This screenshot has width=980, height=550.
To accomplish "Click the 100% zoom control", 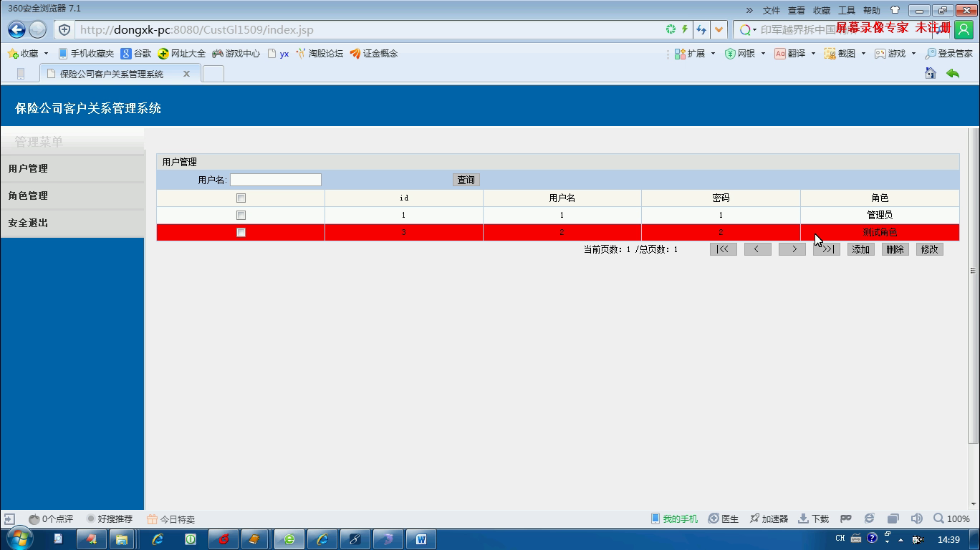I will (x=951, y=518).
